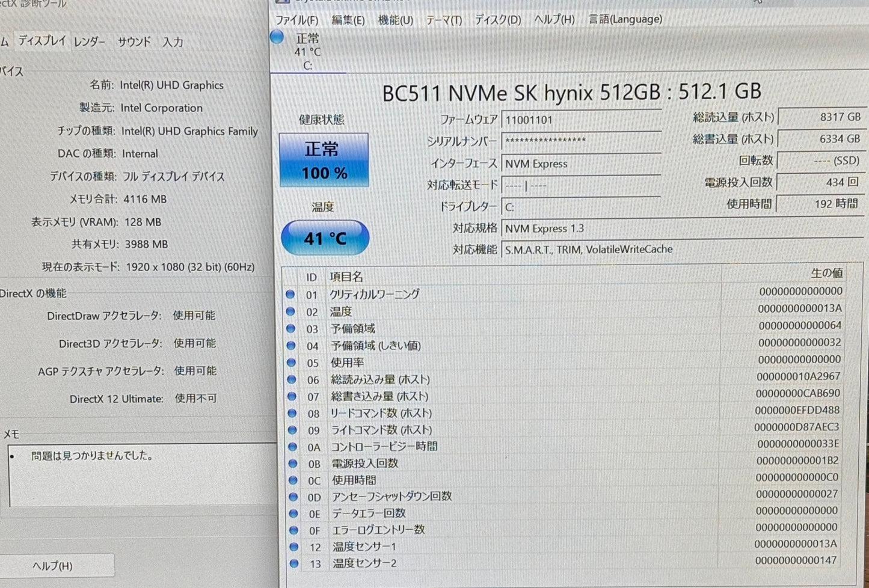
Task: Select raw value 000000010A2967
Action: [798, 376]
